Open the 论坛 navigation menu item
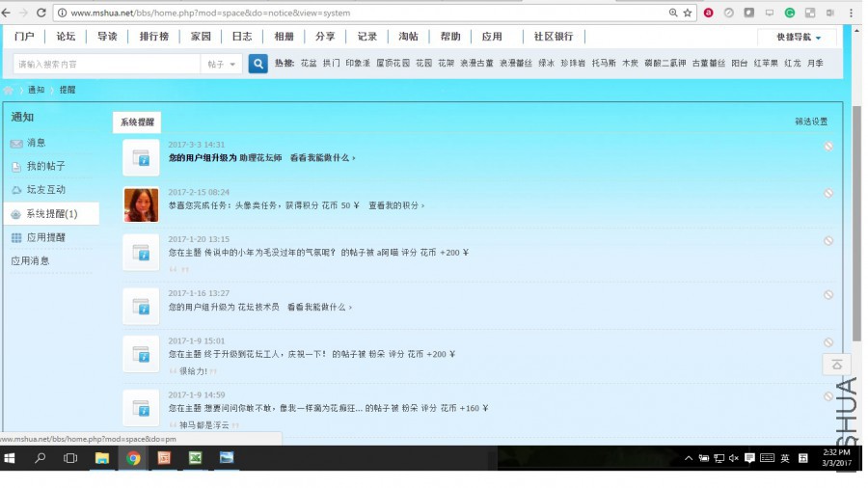This screenshot has width=868, height=488. tap(66, 37)
